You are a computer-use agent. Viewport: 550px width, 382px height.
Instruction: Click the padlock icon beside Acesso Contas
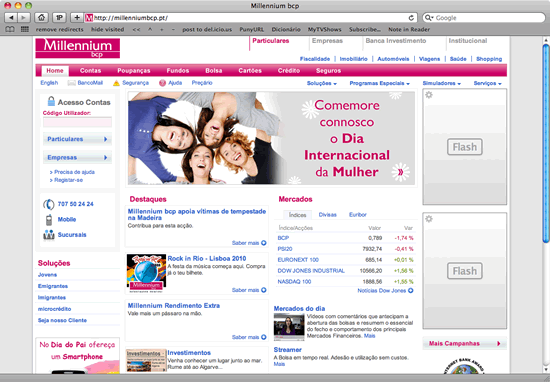click(x=51, y=101)
